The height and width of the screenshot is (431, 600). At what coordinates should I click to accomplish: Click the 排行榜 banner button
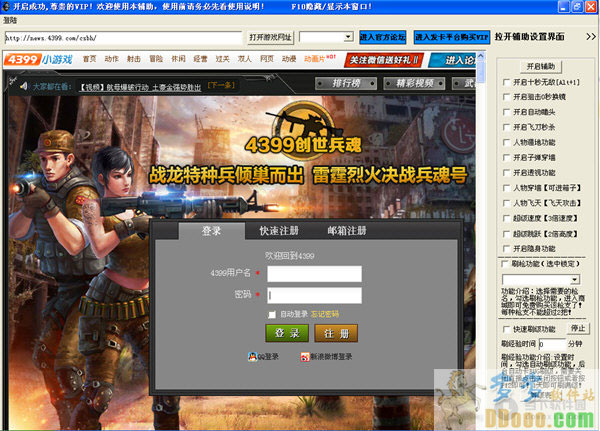coord(346,83)
